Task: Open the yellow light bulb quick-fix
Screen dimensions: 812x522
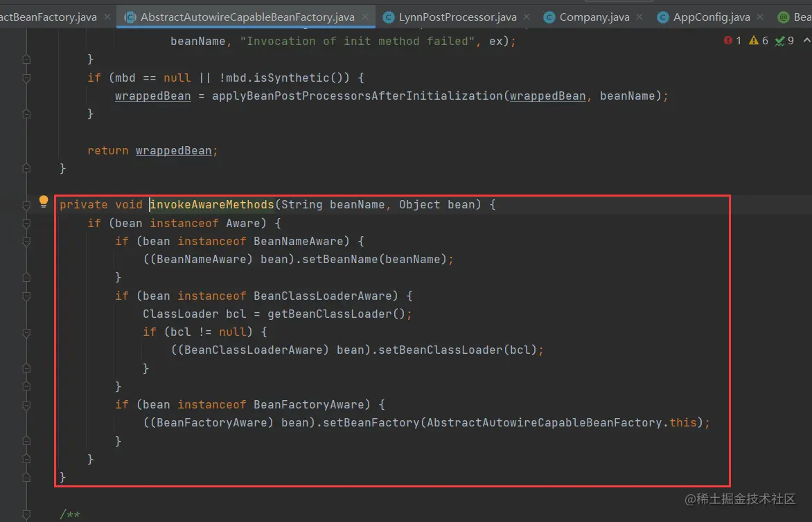Action: (44, 201)
